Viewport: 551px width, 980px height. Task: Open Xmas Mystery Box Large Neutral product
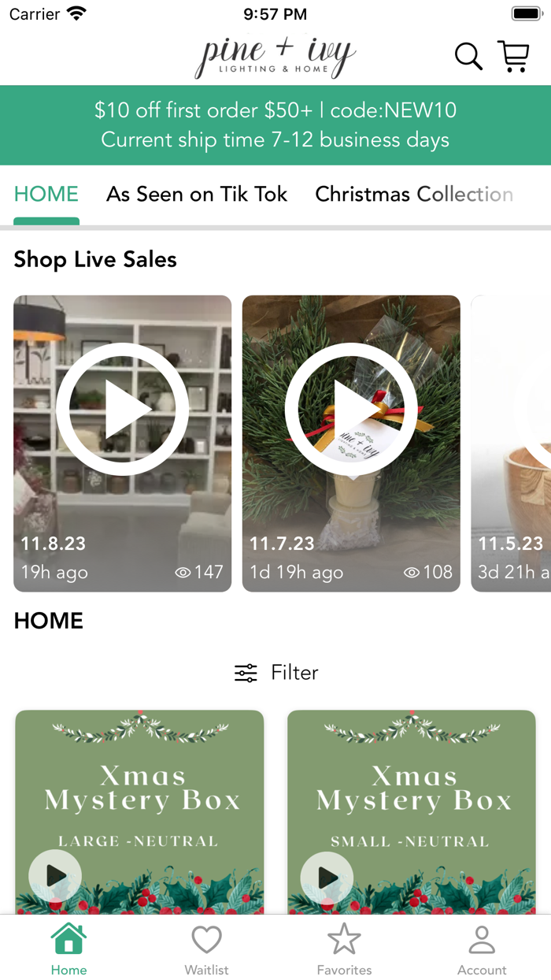(139, 811)
